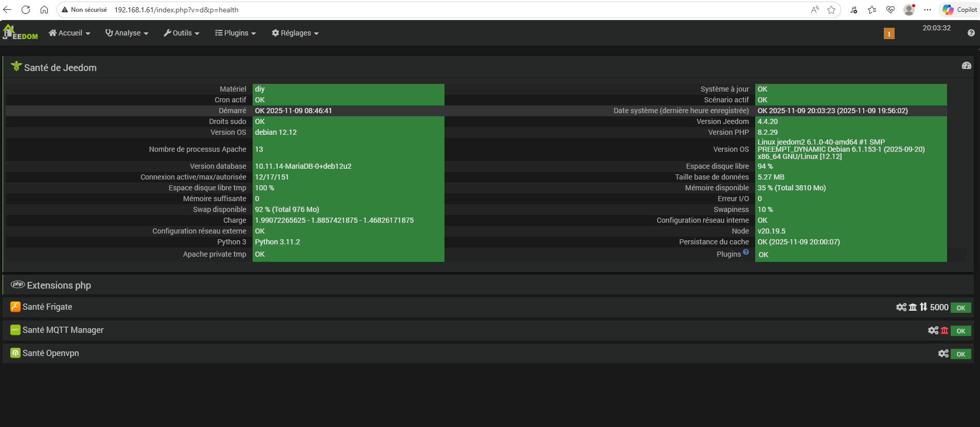
Task: Open the help question mark icon
Action: [x=971, y=33]
